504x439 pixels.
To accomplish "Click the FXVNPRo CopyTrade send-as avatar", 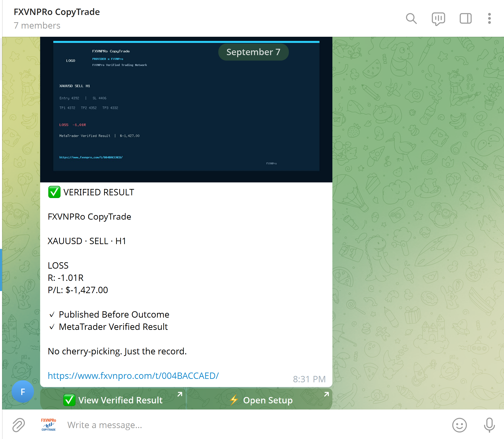I will 49,425.
